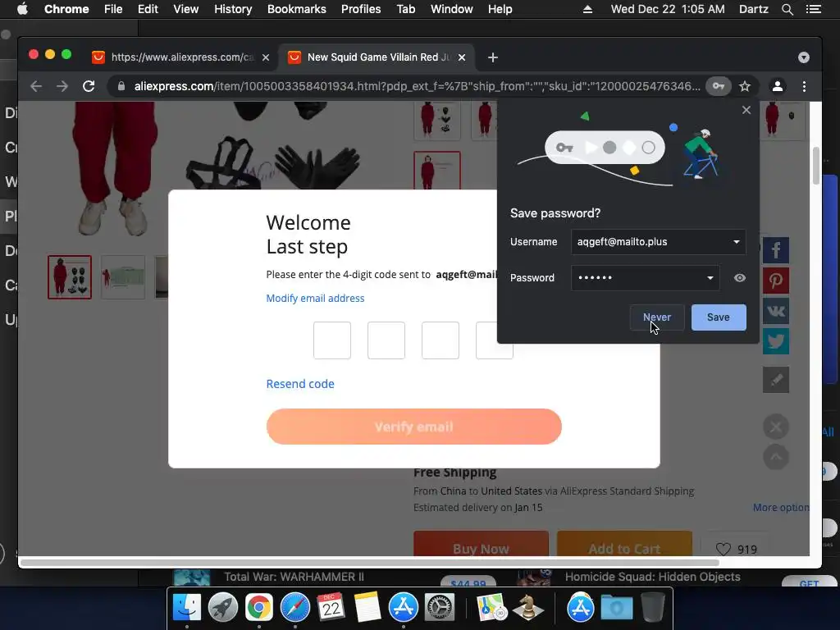840x630 pixels.
Task: Open the Window menu
Action: (x=452, y=9)
